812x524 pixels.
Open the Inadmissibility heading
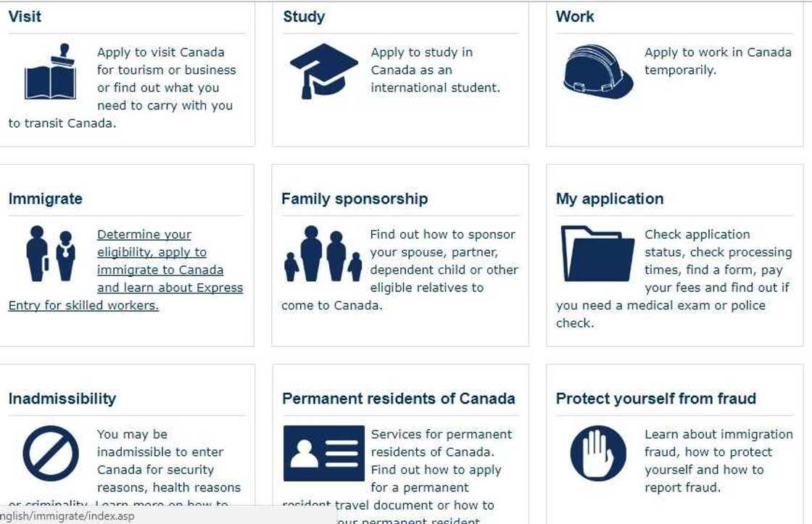[62, 399]
